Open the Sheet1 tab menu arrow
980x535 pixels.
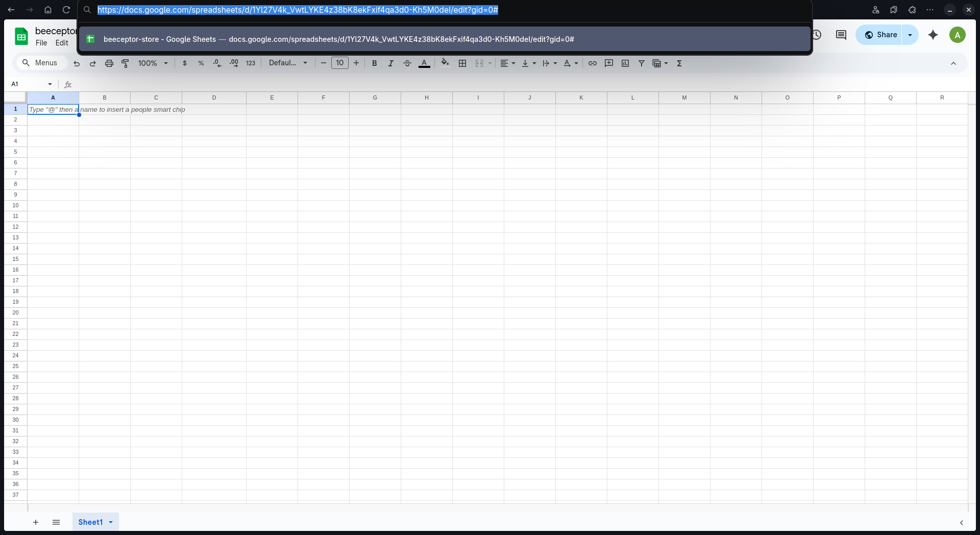click(x=111, y=522)
